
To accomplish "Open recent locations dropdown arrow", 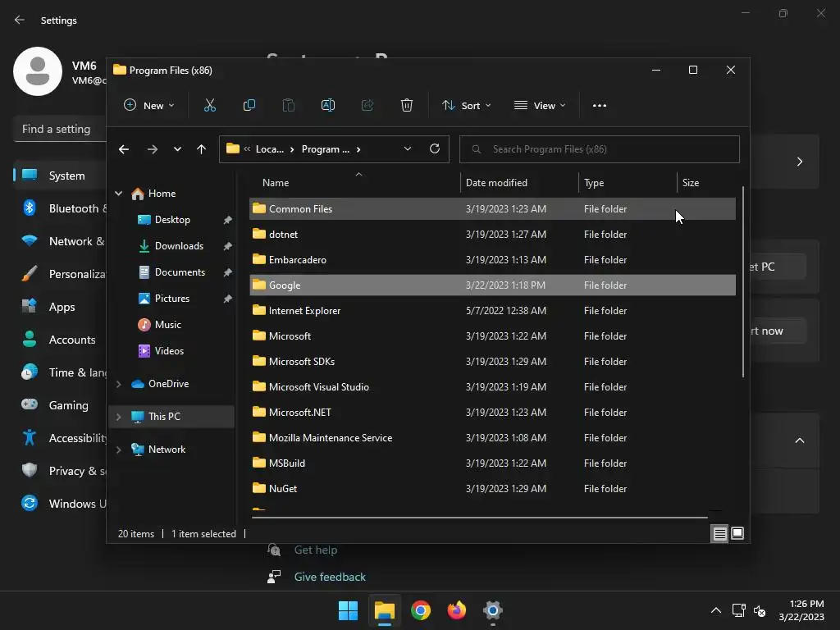I will [177, 149].
